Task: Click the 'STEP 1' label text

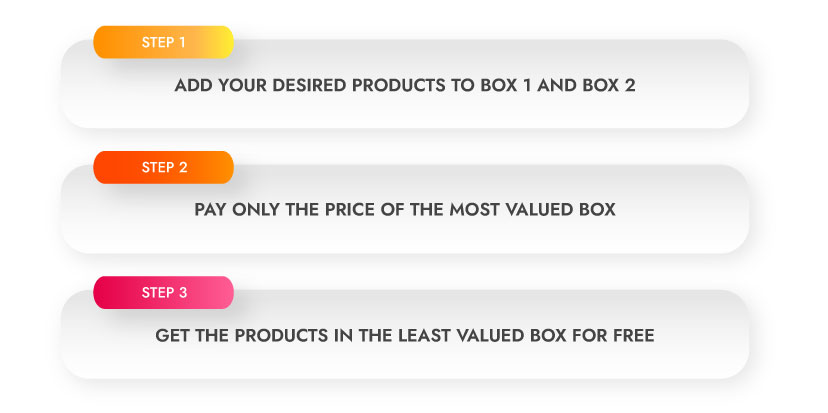Action: [164, 42]
